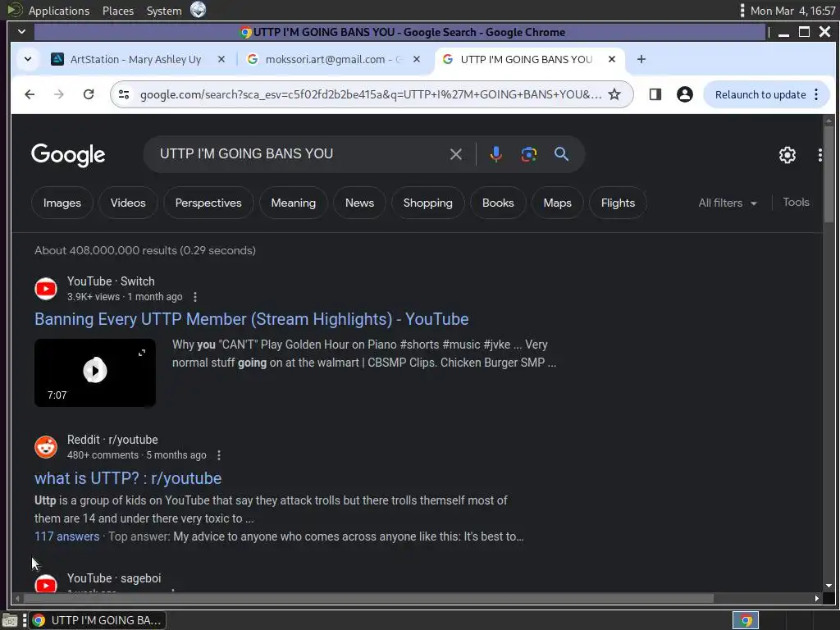The image size is (840, 630).
Task: Select the Maps filter chip
Action: pyautogui.click(x=558, y=203)
